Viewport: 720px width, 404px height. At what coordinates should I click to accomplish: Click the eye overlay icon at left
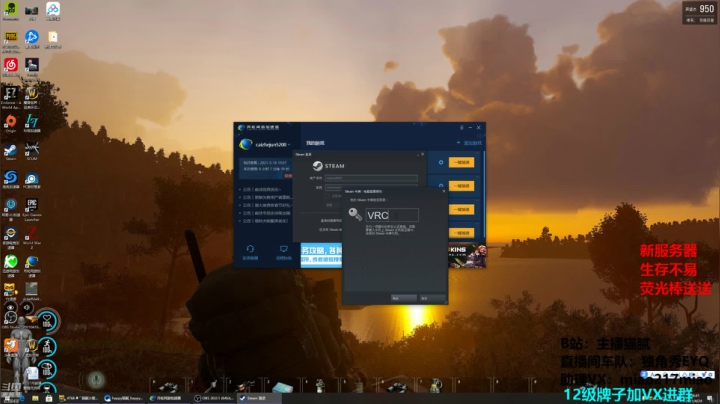(10, 307)
